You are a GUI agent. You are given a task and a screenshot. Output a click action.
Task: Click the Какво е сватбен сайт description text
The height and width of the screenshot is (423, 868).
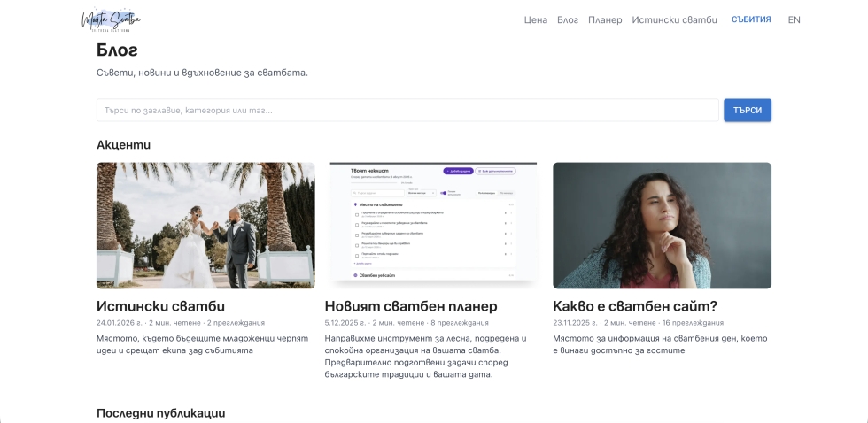pyautogui.click(x=659, y=344)
